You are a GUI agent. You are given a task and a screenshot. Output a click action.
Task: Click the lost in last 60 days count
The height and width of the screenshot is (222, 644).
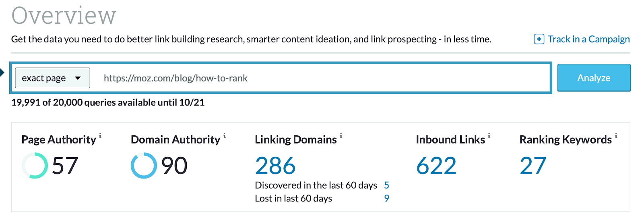(x=386, y=198)
